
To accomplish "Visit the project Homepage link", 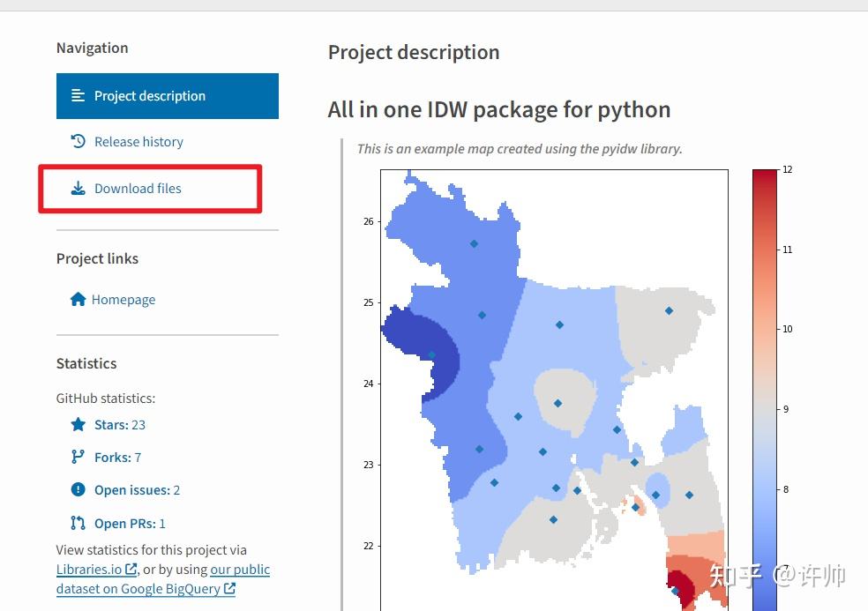I will point(123,299).
